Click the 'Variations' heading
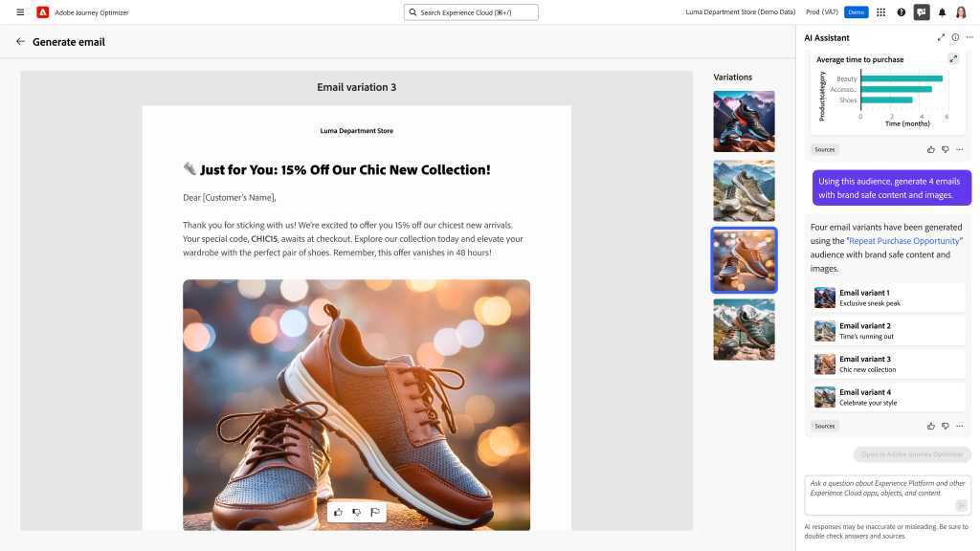Image resolution: width=980 pixels, height=551 pixels. tap(732, 77)
